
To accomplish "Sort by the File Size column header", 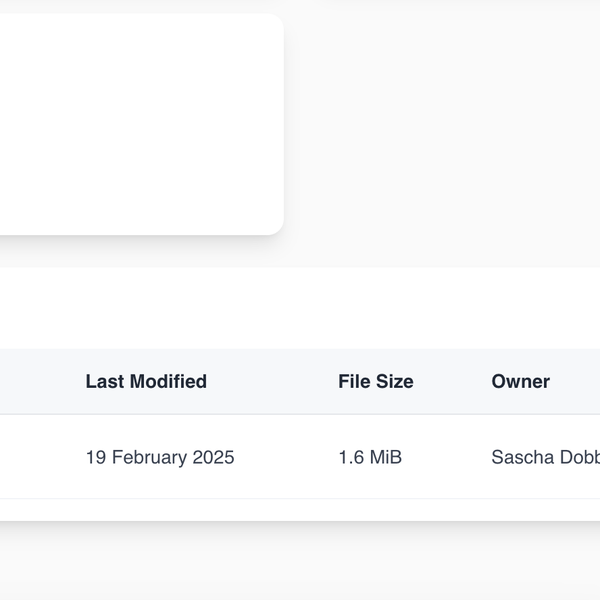I will (375, 381).
